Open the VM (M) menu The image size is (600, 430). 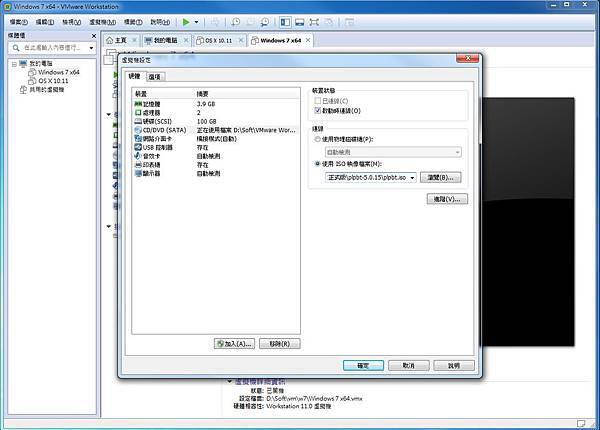tap(103, 22)
